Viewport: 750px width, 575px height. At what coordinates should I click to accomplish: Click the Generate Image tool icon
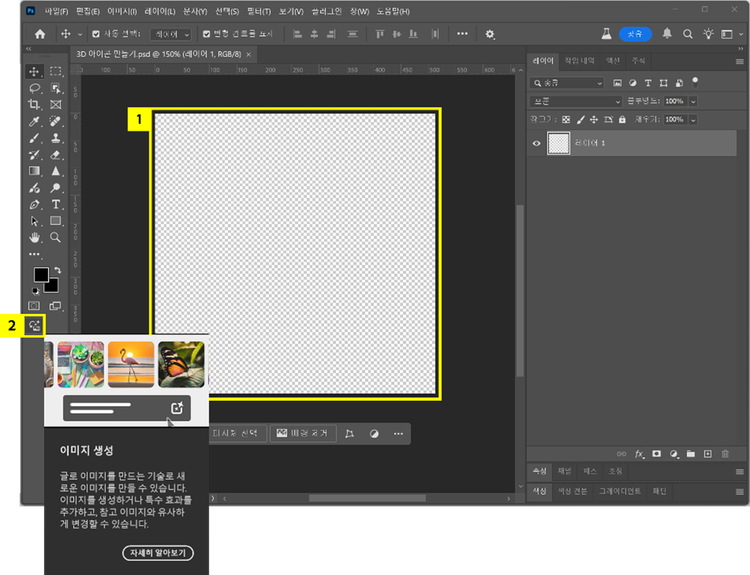(34, 325)
